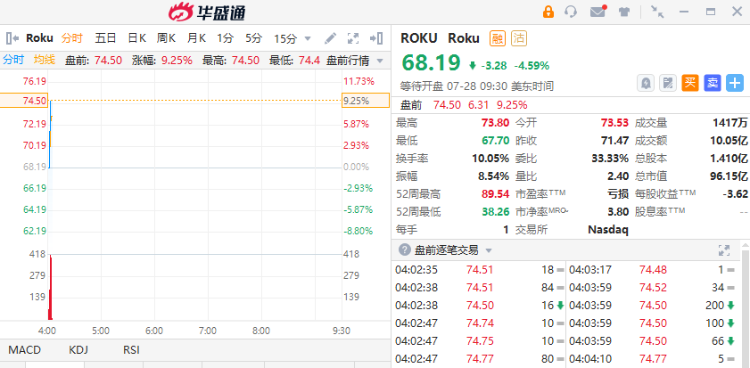Screen dimensions: 750x368
Task: Click the ROKU ticker symbol heading
Action: click(419, 38)
